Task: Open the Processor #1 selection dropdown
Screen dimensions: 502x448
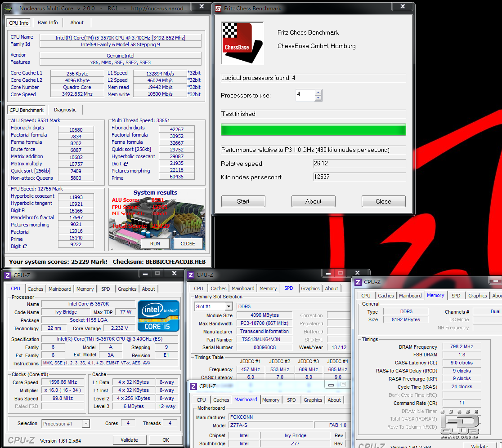Action: [x=86, y=424]
